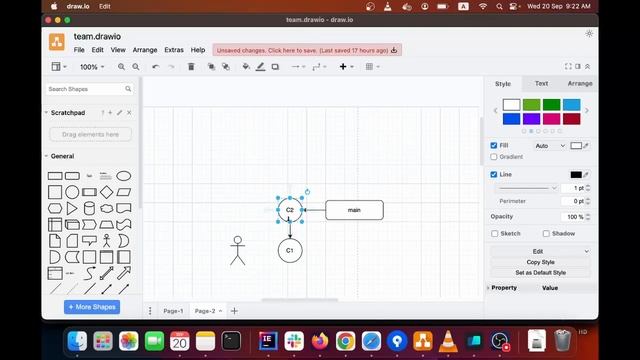The width and height of the screenshot is (640, 360).
Task: Open the waypoints style dropdown
Action: [319, 67]
